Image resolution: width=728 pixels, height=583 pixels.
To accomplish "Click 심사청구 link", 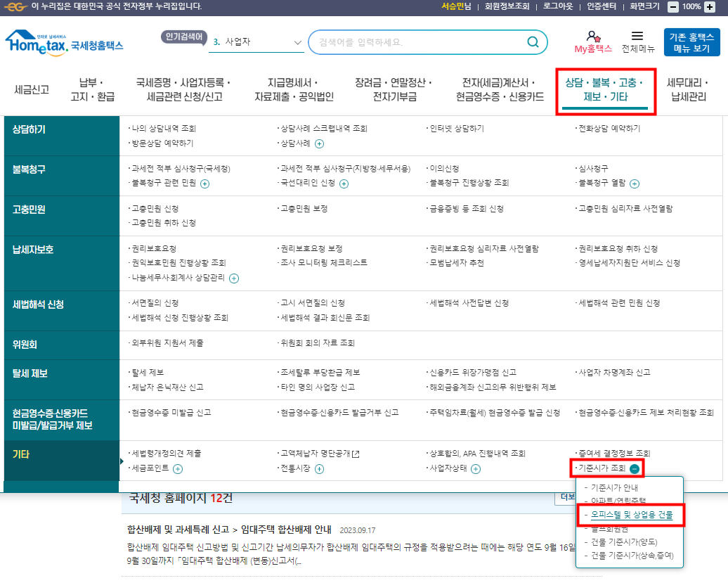I will (x=593, y=169).
